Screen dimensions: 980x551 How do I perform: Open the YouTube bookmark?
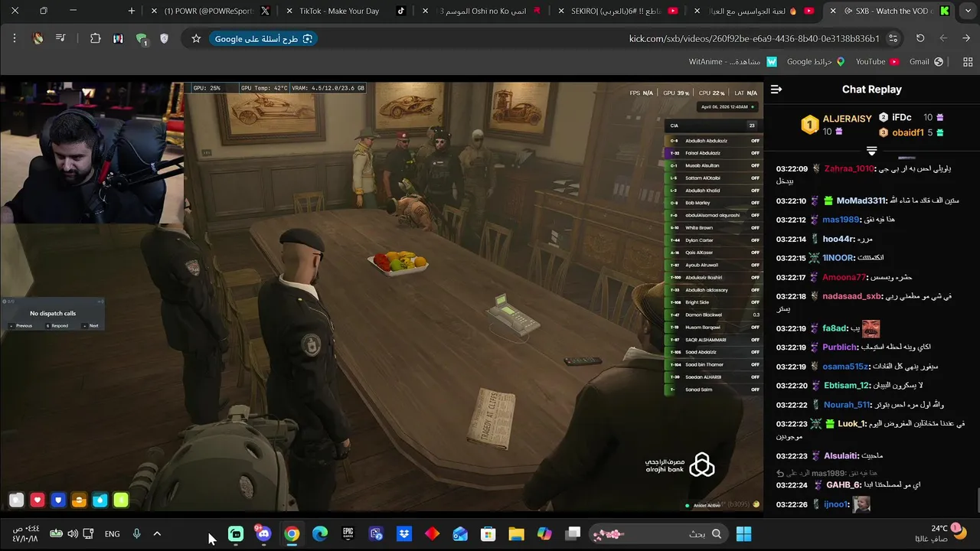tap(877, 61)
